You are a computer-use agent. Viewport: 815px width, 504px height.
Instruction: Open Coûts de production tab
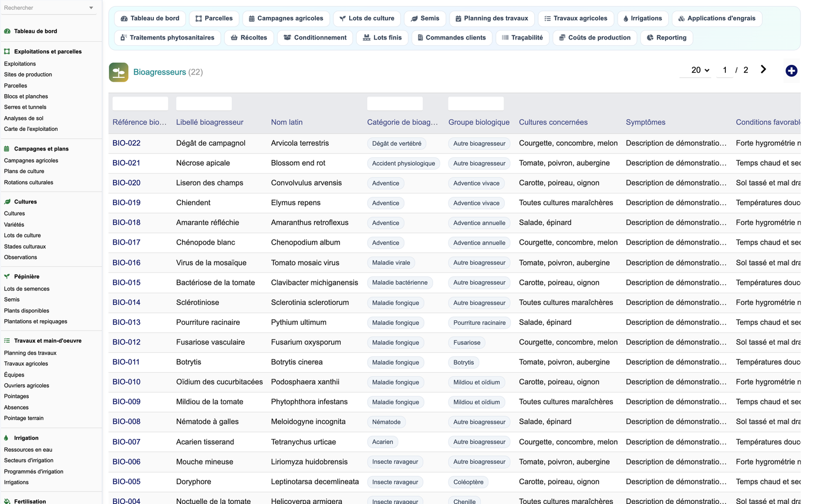(595, 38)
